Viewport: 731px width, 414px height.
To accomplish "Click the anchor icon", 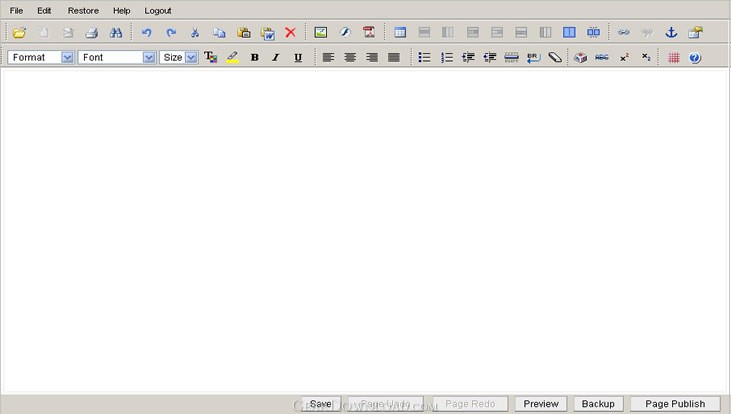I will [671, 33].
